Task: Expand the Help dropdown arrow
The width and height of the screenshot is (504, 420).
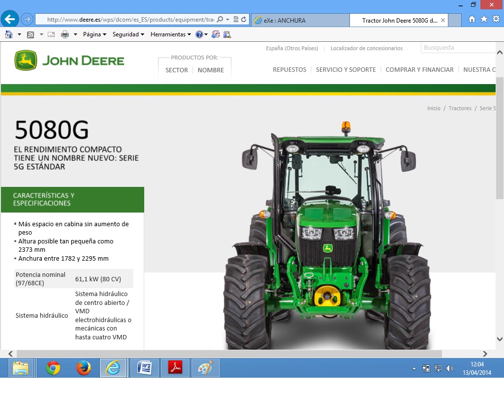Action: tap(206, 34)
